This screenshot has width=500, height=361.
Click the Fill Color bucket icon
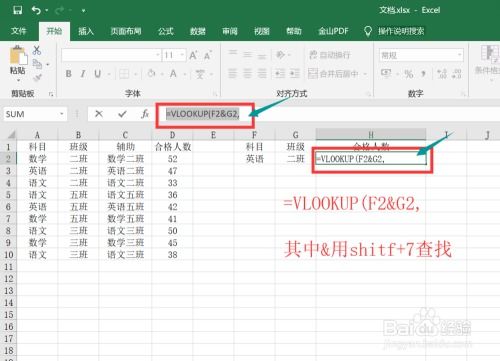point(152,74)
